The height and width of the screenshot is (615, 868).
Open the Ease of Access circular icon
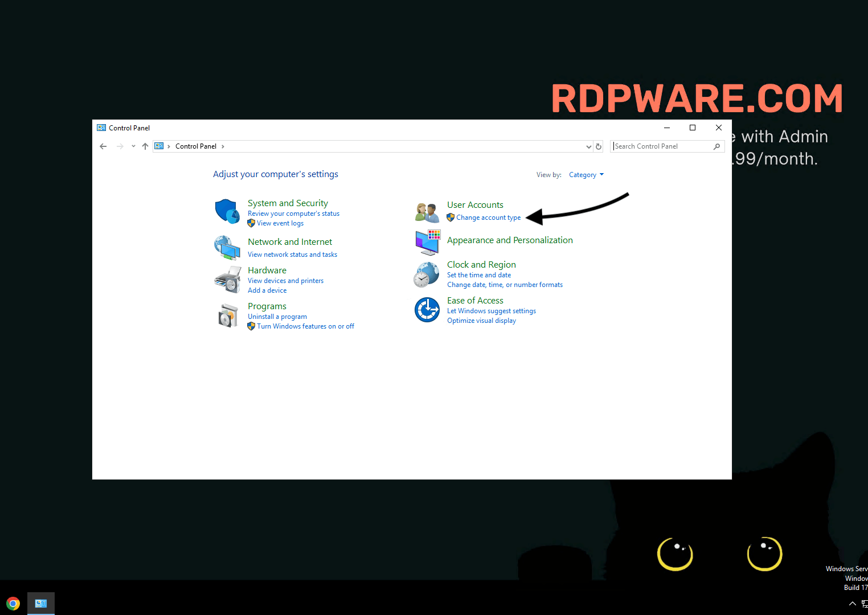(x=427, y=310)
